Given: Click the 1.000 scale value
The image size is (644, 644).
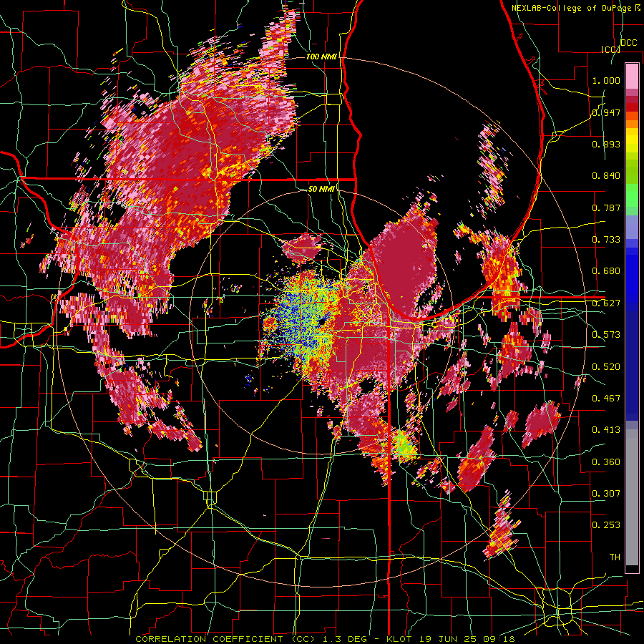Looking at the screenshot, I should point(606,80).
